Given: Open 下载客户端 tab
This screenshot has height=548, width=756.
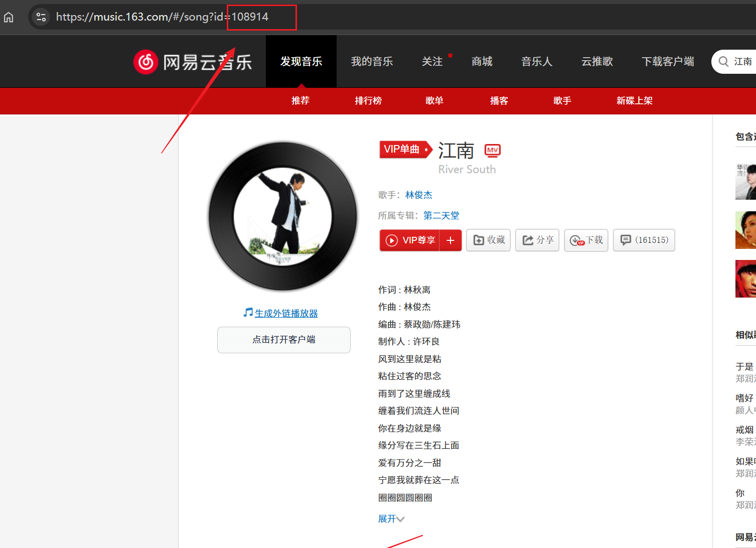Looking at the screenshot, I should coord(668,61).
